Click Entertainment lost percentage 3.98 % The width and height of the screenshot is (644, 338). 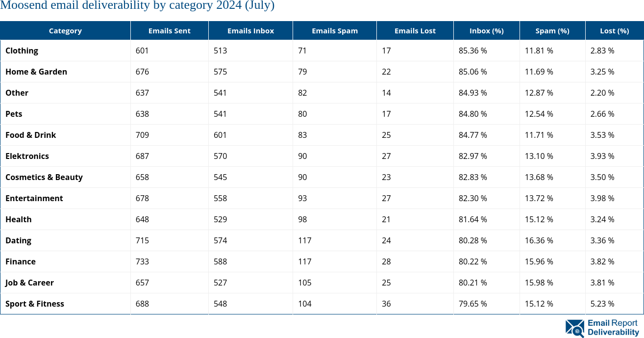click(602, 198)
